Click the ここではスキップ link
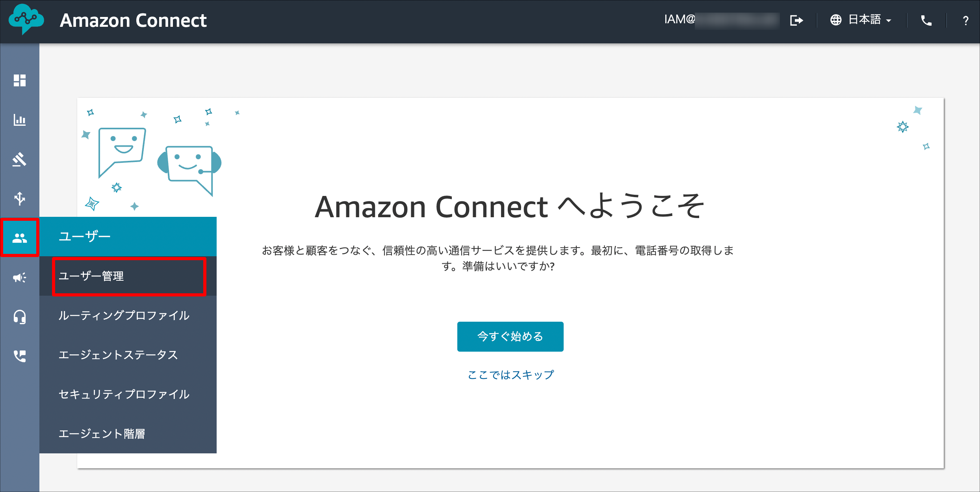 click(510, 375)
